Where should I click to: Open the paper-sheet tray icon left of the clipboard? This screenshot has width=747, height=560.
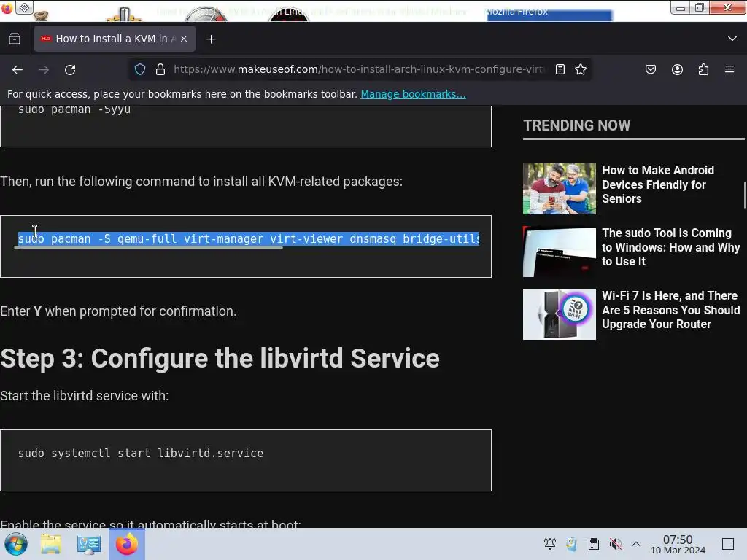coord(572,544)
